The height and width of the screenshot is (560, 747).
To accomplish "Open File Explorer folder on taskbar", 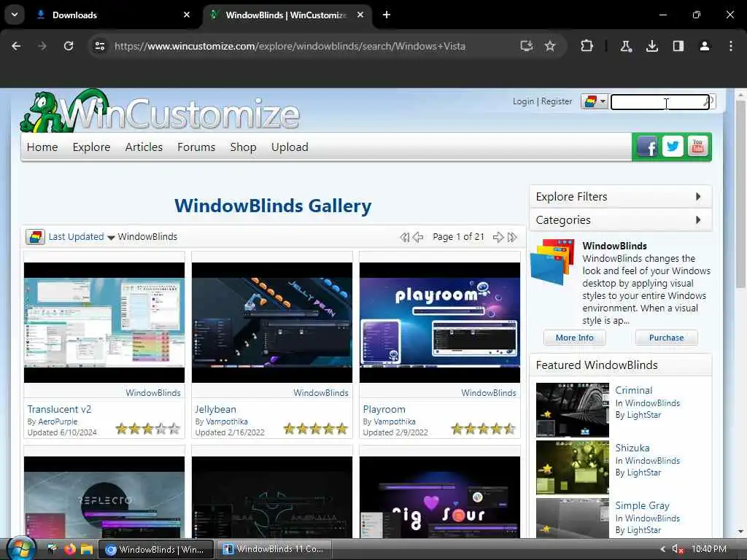I will [x=87, y=549].
